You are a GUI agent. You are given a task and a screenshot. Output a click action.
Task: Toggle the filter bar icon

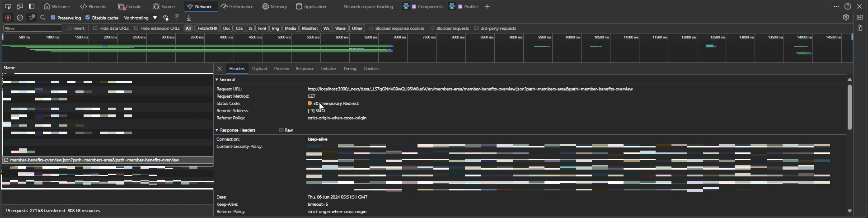(32, 18)
